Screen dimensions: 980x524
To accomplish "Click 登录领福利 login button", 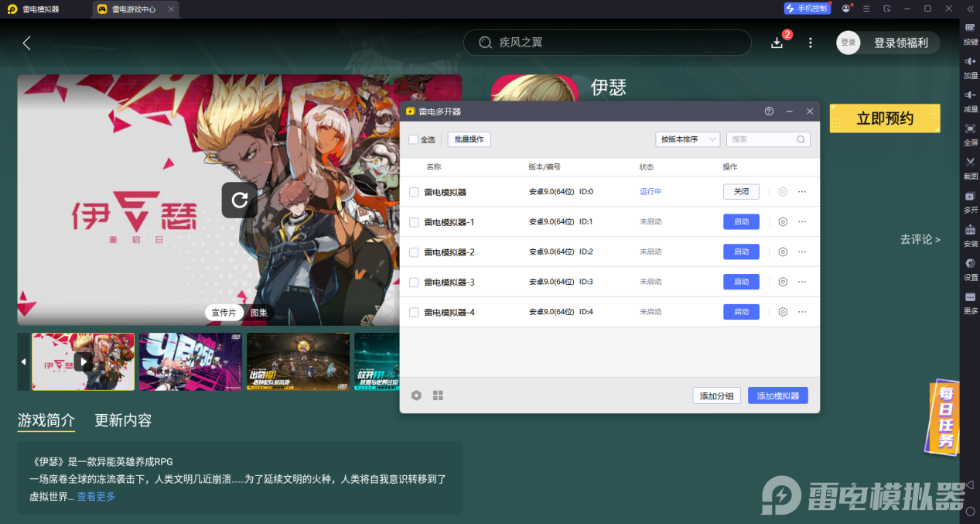I will (900, 43).
